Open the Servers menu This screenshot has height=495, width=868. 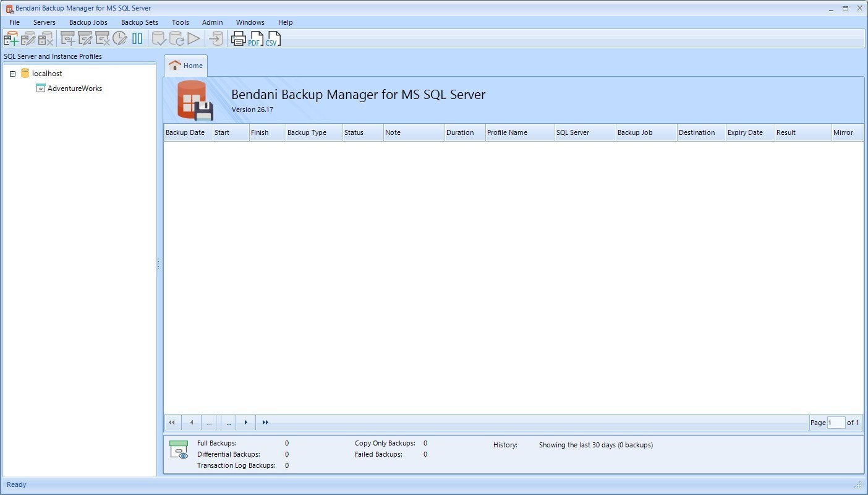tap(45, 22)
